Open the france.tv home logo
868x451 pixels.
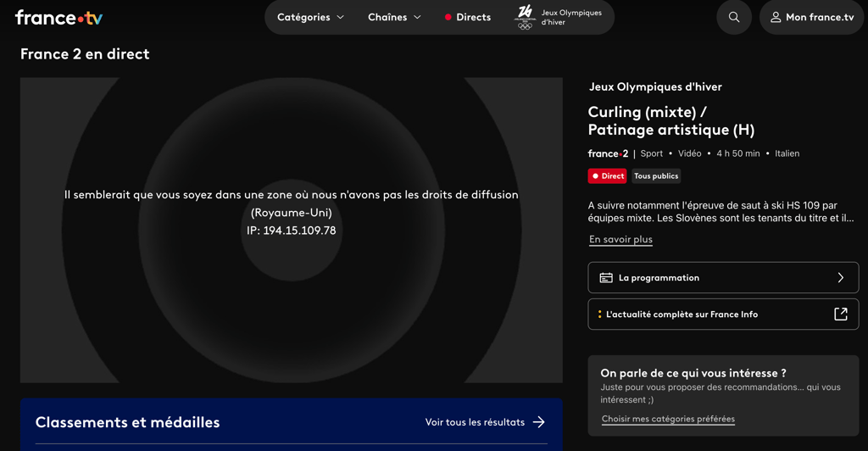pos(58,18)
